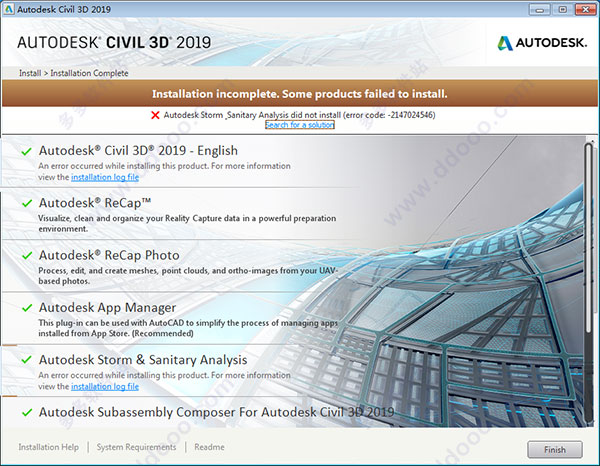This screenshot has width=600, height=466.
Task: Click green checkmark beside Autodesk ReCap Photo
Action: [x=26, y=256]
